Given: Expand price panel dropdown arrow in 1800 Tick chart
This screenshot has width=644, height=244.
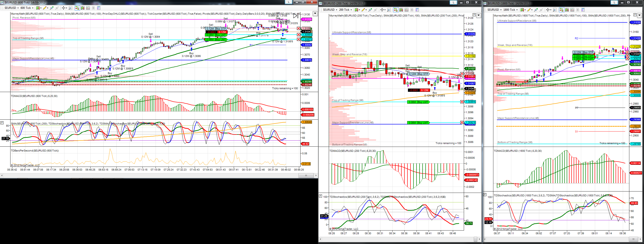Looking at the screenshot, I should 640,16.
